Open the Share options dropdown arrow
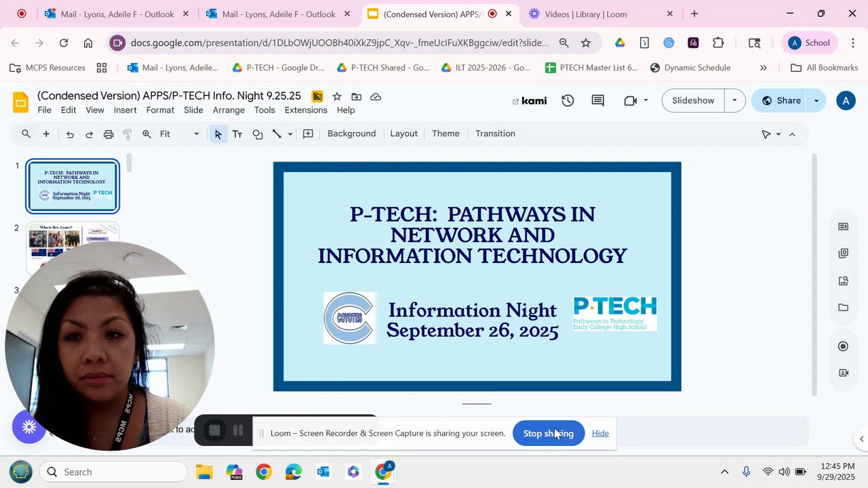The height and width of the screenshot is (488, 868). 816,100
